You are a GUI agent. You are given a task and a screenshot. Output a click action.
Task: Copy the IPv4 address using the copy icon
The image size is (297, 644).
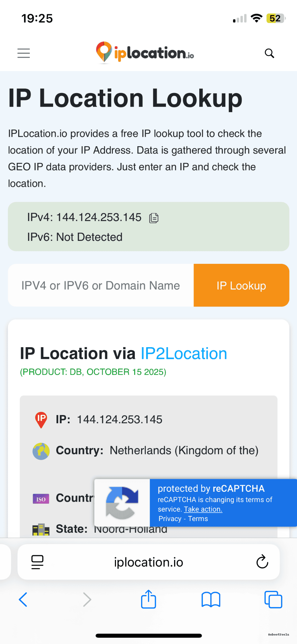point(153,218)
